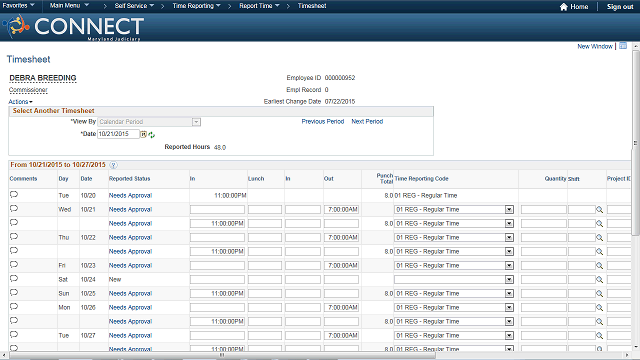The height and width of the screenshot is (360, 640).
Task: Expand the Actions dropdown menu
Action: tap(20, 102)
